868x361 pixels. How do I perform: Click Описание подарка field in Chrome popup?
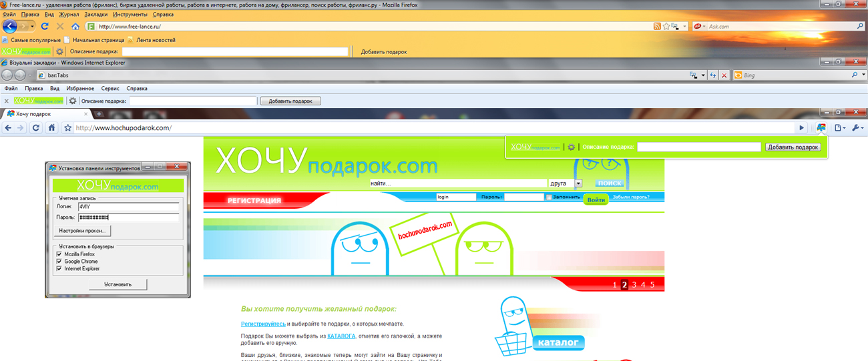[x=699, y=147]
